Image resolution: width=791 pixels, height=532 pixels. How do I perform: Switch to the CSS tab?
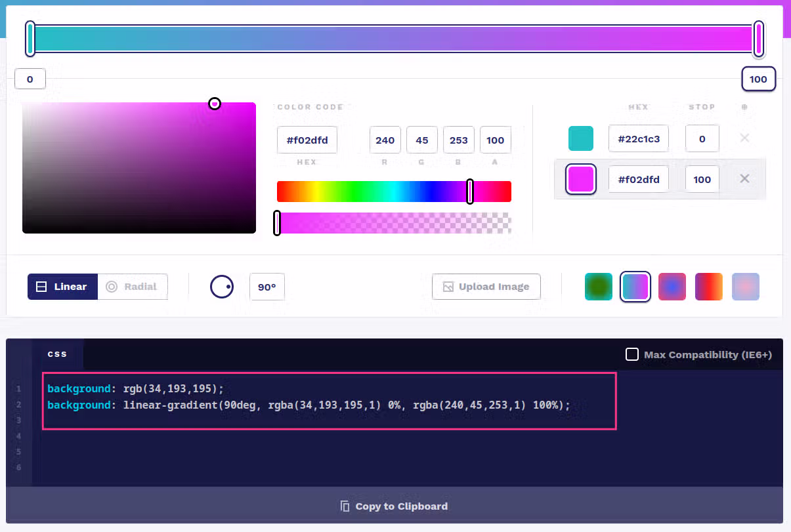coord(57,354)
